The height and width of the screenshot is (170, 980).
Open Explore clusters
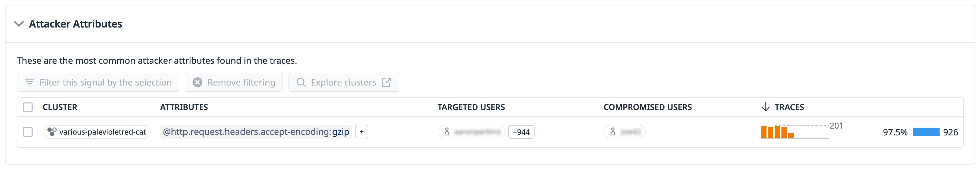tap(344, 82)
